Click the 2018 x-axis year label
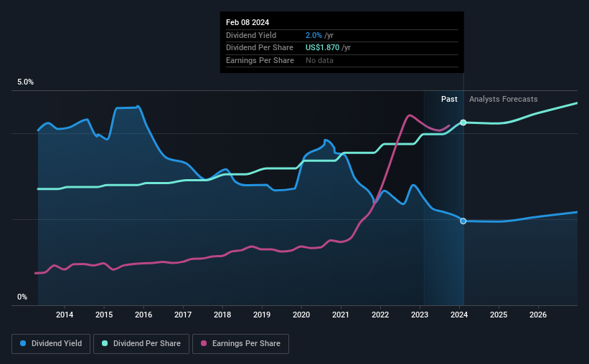The height and width of the screenshot is (364, 589). coord(222,315)
